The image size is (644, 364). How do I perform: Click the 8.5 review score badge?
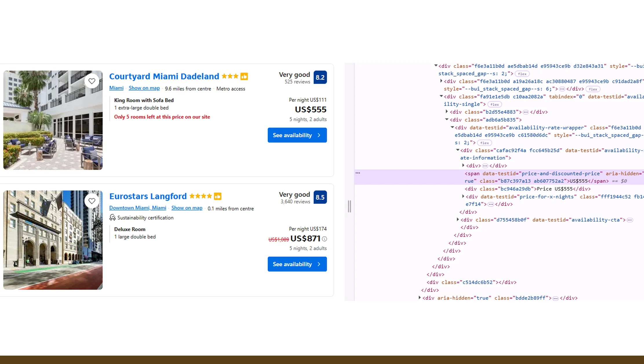pos(320,197)
